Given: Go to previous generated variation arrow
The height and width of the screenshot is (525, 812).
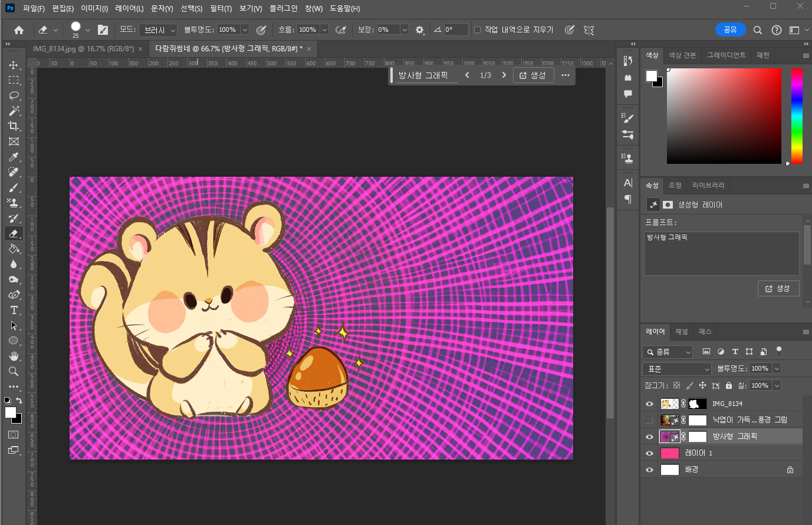Looking at the screenshot, I should tap(467, 75).
